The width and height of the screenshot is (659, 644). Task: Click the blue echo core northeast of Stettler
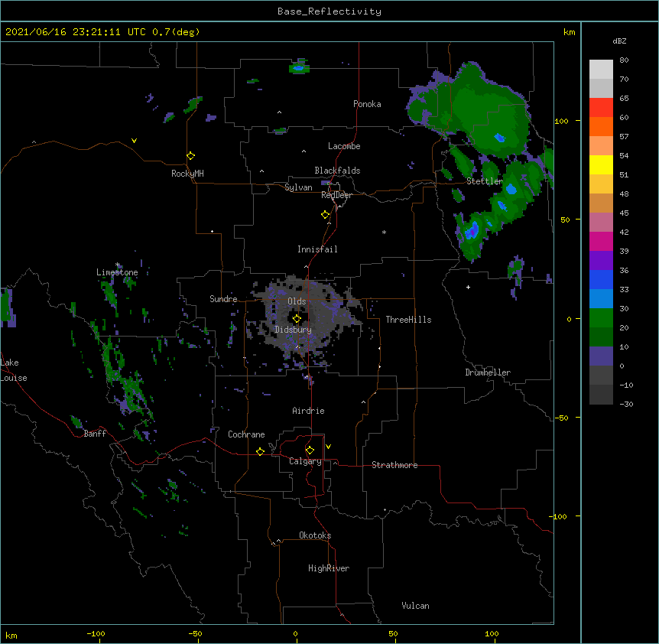(499, 138)
